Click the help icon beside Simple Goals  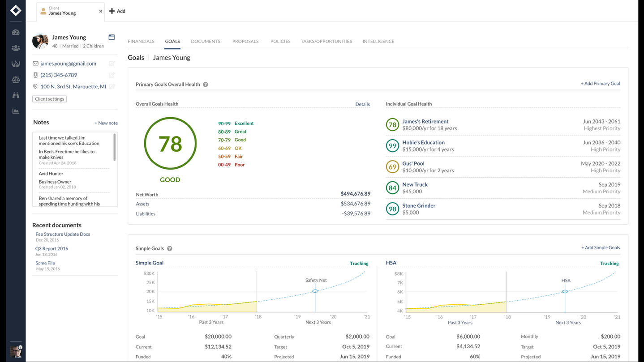pyautogui.click(x=170, y=248)
